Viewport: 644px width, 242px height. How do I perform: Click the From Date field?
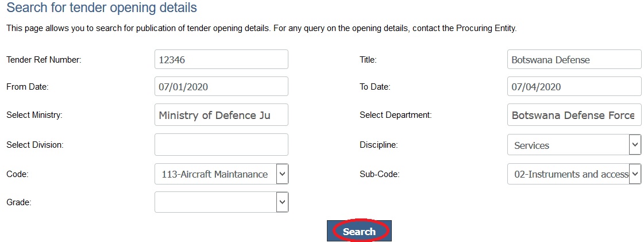tap(221, 87)
